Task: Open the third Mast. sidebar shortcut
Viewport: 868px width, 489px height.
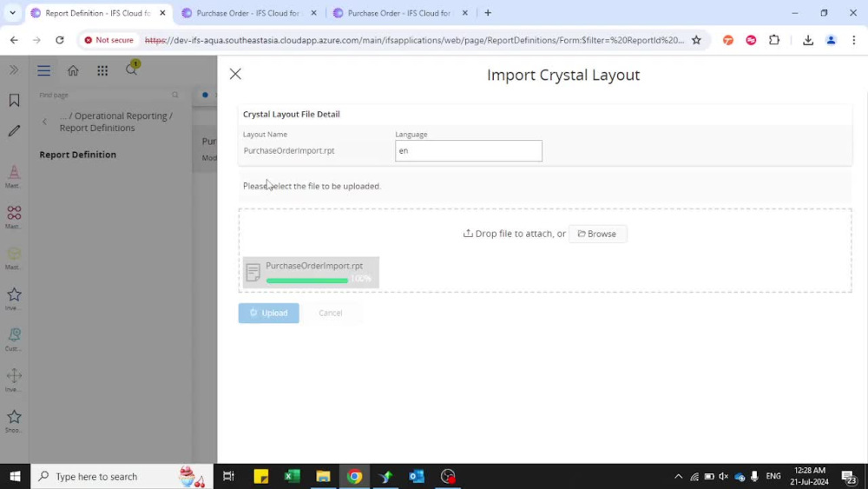Action: pos(14,258)
